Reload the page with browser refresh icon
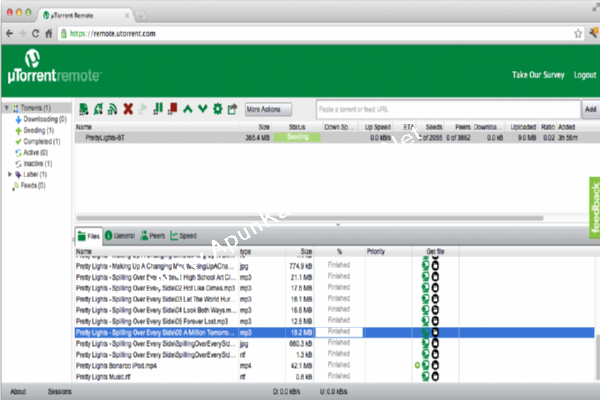Screen dimensions: 600x400 coord(35,34)
